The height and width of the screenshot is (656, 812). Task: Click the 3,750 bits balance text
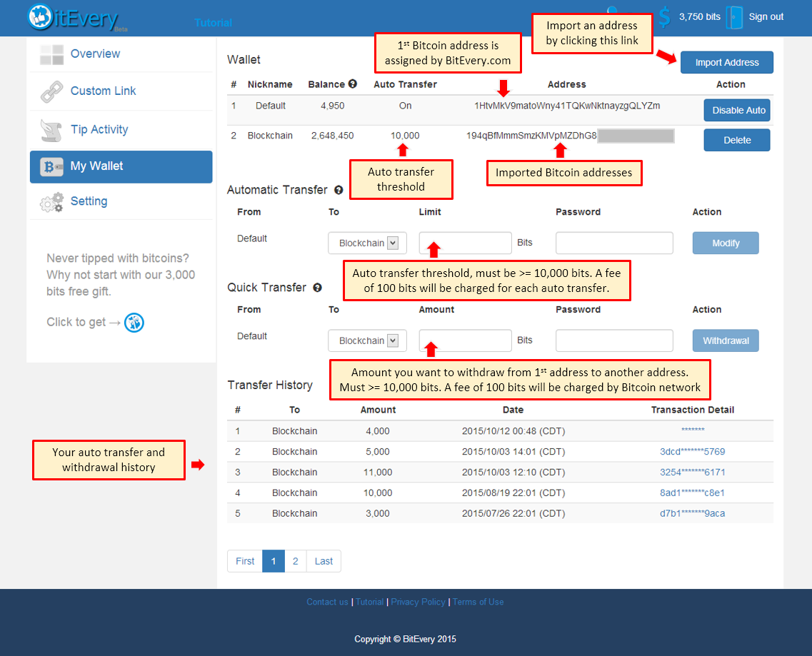tap(700, 16)
